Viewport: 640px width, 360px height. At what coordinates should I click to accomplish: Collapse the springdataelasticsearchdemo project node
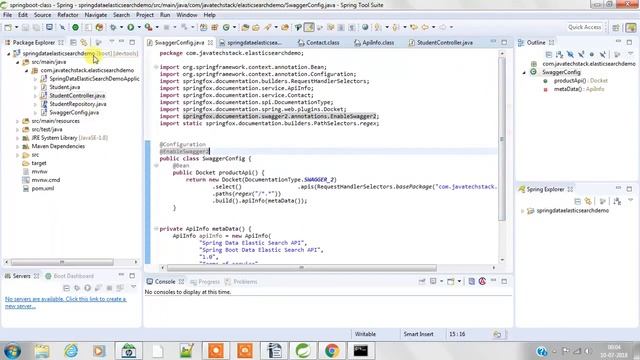[9, 53]
